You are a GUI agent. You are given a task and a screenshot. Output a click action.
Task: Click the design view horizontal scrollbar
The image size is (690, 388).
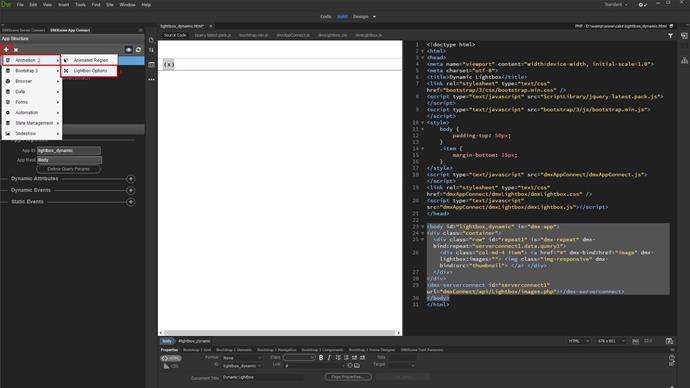coord(280,333)
